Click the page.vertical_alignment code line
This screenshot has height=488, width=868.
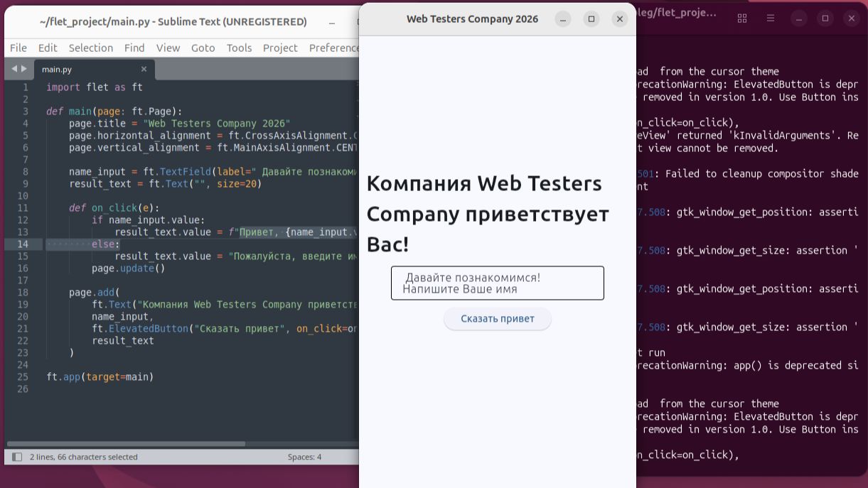coord(213,148)
